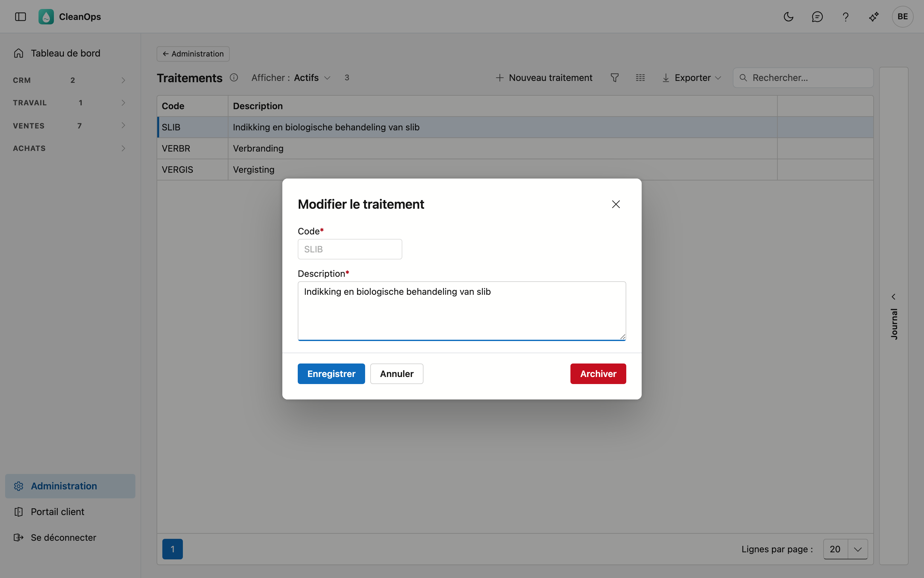Open the Exporter dropdown
The height and width of the screenshot is (578, 924).
coord(691,78)
